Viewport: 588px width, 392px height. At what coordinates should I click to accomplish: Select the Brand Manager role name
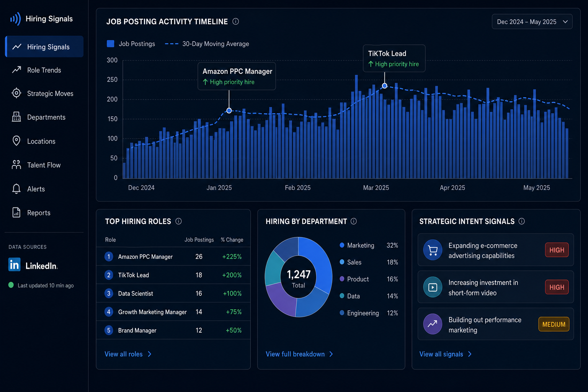(x=137, y=330)
